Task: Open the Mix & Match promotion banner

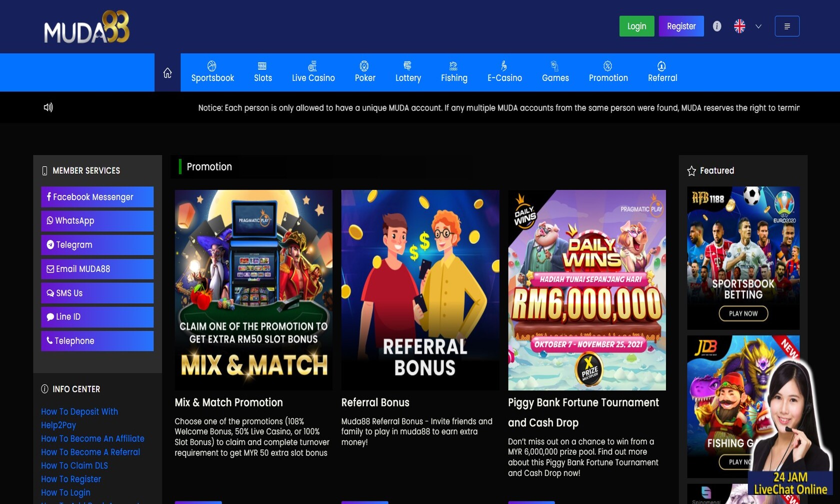Action: pyautogui.click(x=253, y=290)
